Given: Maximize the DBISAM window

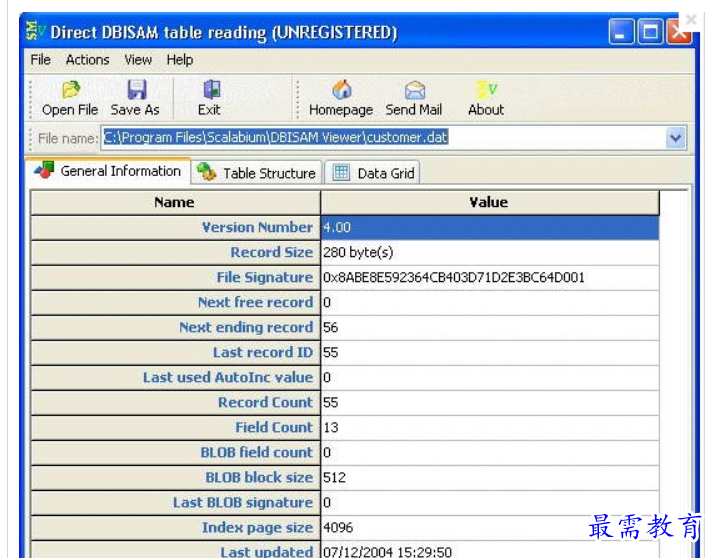Looking at the screenshot, I should tap(650, 32).
